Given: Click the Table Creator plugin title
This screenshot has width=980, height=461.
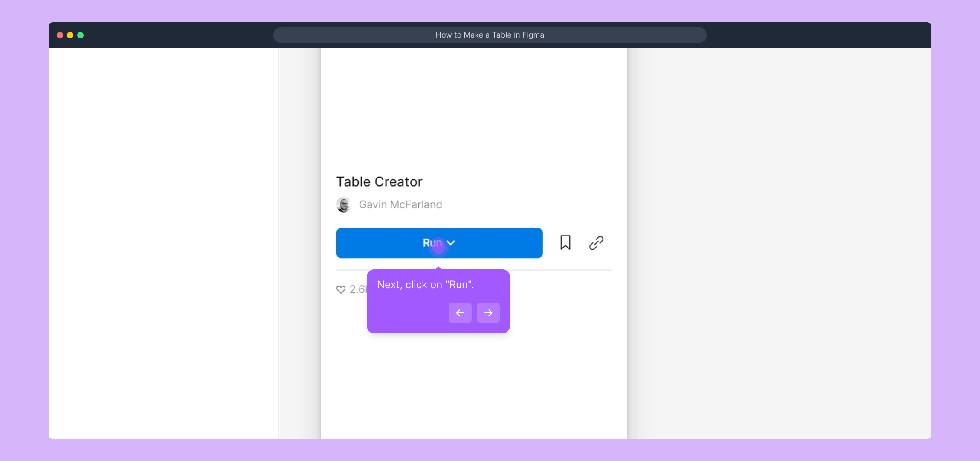Looking at the screenshot, I should tap(379, 182).
